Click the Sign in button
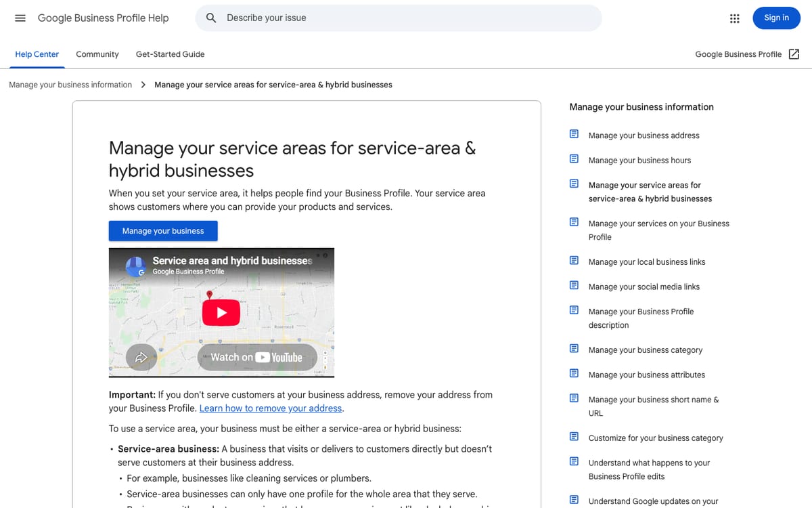 776,18
